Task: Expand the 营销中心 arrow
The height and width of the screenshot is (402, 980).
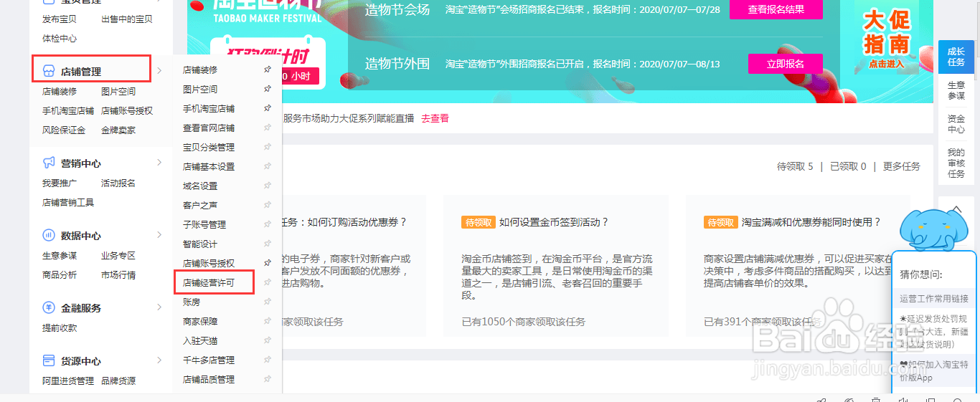Action: [159, 163]
